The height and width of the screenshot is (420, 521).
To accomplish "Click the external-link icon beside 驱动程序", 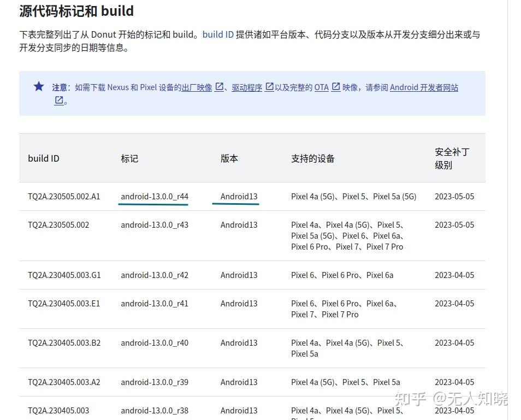I will 269,86.
